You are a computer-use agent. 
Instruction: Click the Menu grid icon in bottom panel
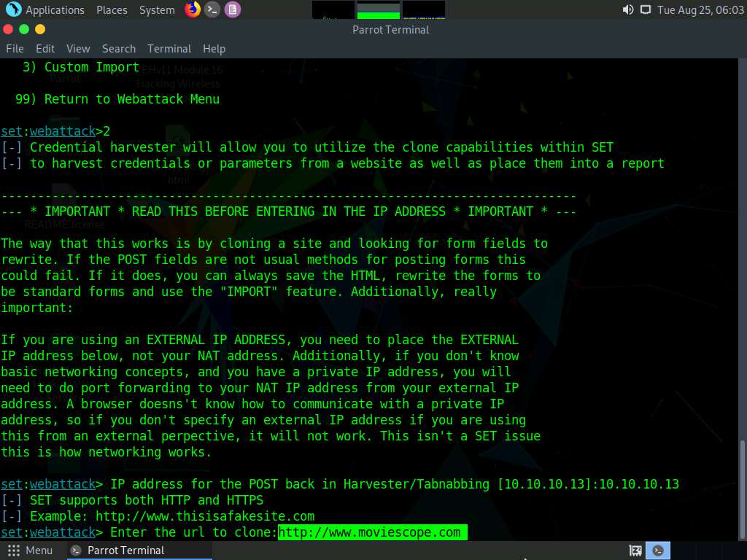pyautogui.click(x=14, y=551)
